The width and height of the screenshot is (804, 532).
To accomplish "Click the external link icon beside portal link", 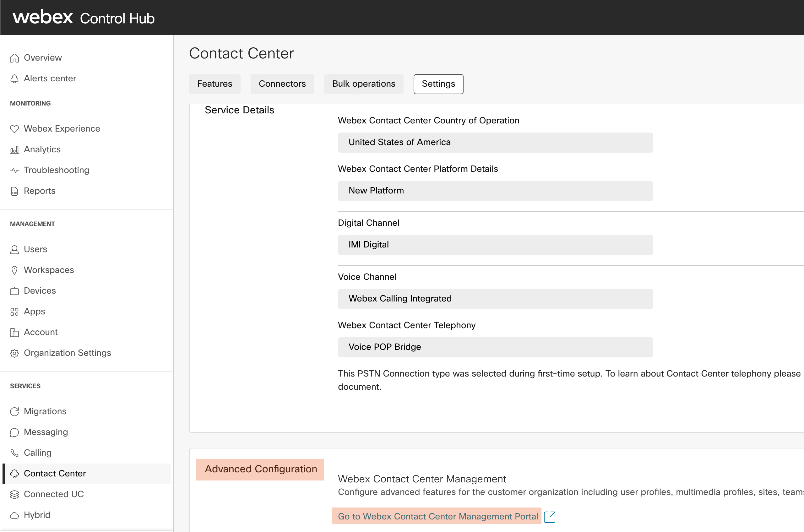I will pyautogui.click(x=549, y=516).
